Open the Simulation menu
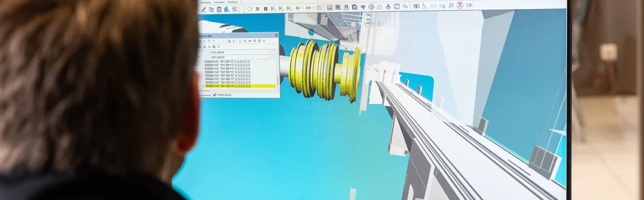 [219, 2]
